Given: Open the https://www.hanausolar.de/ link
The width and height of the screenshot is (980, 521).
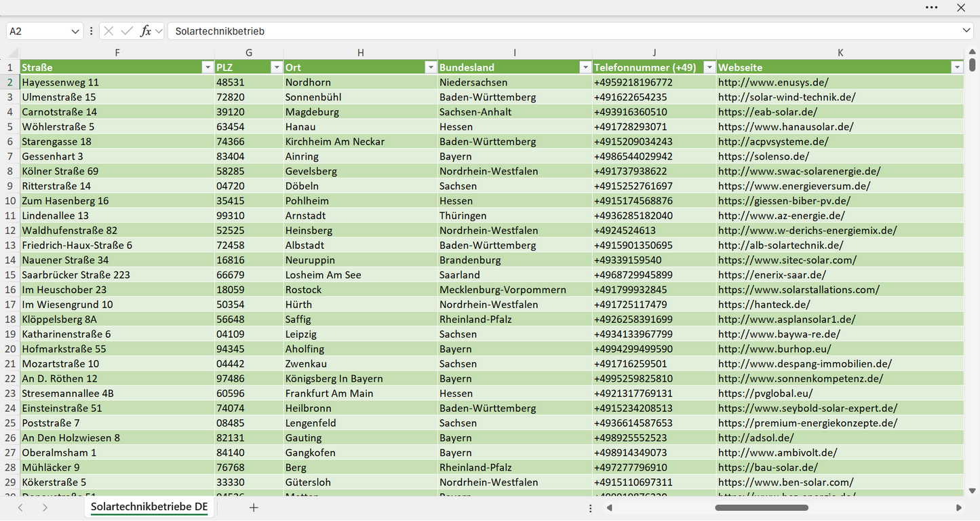Looking at the screenshot, I should click(x=785, y=127).
